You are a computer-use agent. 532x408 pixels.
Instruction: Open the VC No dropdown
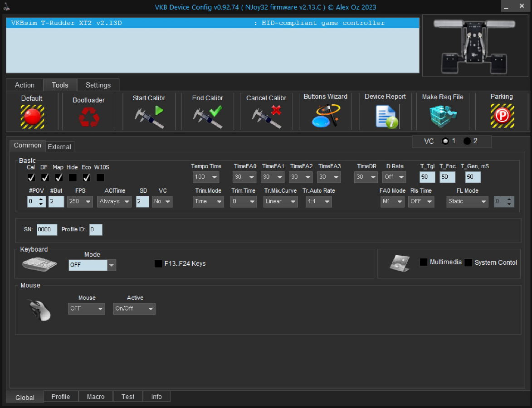tap(162, 201)
